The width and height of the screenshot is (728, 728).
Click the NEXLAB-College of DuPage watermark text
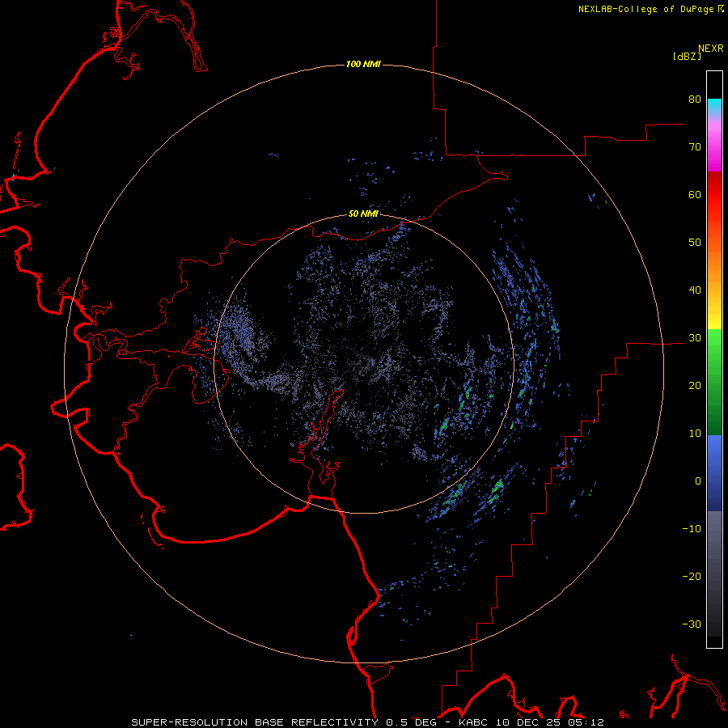(645, 9)
